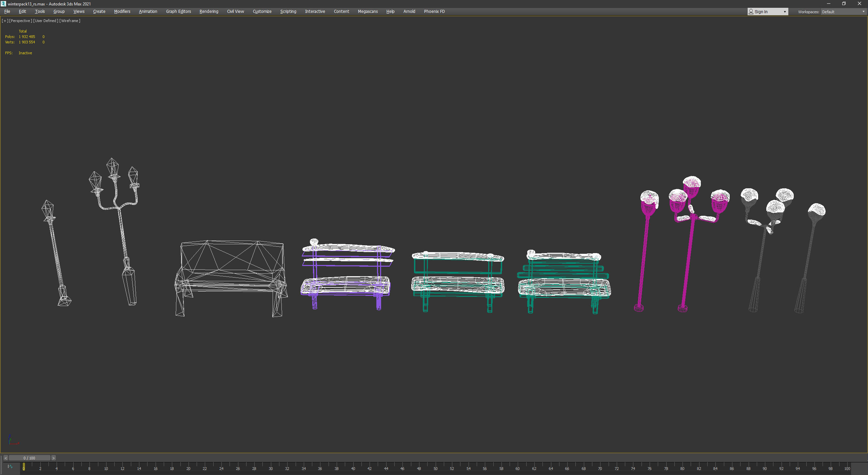Image resolution: width=868 pixels, height=475 pixels.
Task: Open the Perspective viewport label menu
Action: coord(20,21)
